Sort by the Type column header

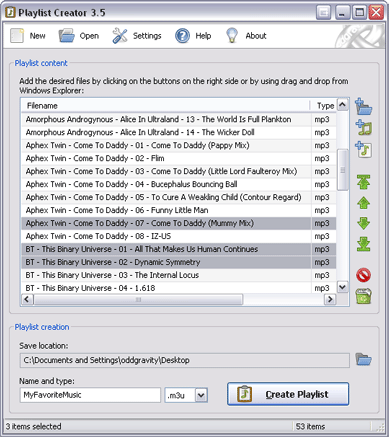pyautogui.click(x=324, y=106)
